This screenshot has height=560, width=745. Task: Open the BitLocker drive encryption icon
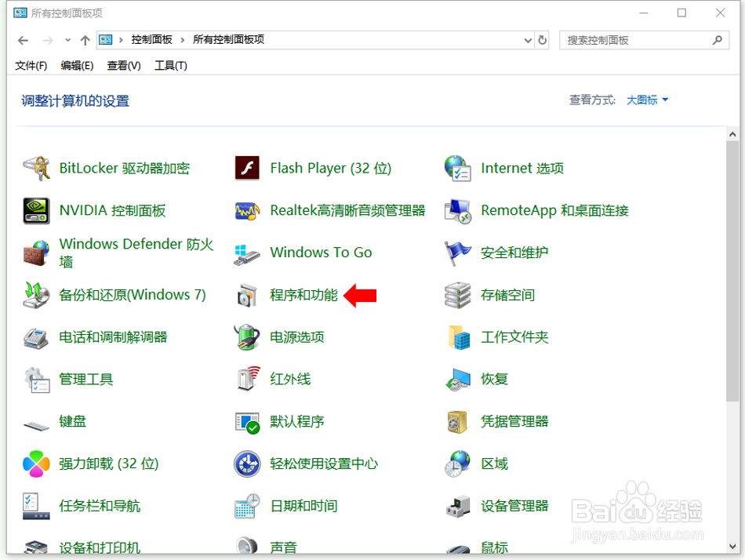click(x=36, y=169)
